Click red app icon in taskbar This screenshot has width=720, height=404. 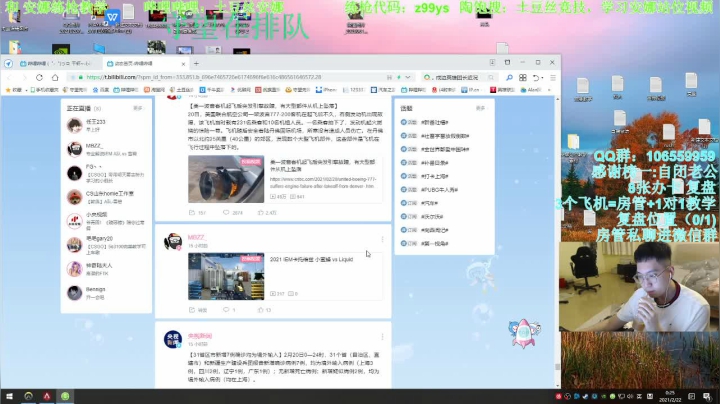point(47,396)
